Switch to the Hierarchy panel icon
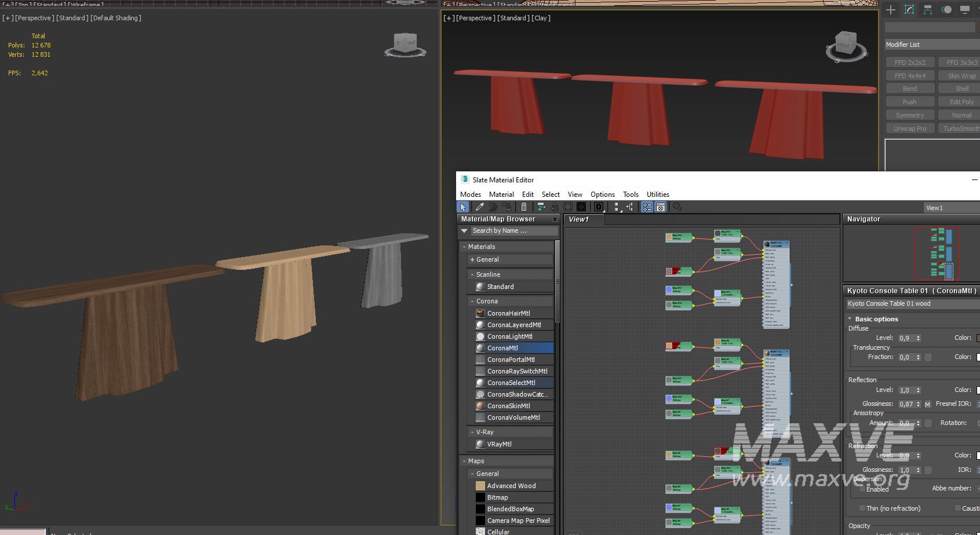 [x=928, y=10]
